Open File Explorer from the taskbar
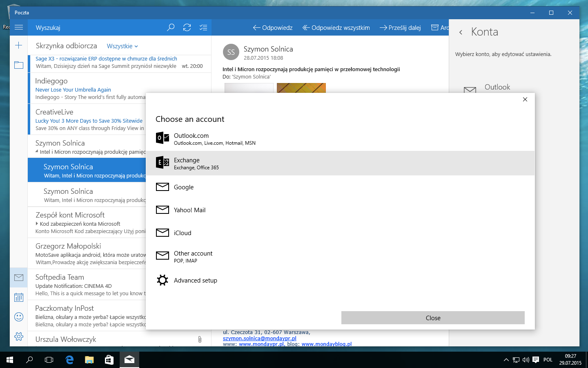The width and height of the screenshot is (588, 368). (89, 360)
